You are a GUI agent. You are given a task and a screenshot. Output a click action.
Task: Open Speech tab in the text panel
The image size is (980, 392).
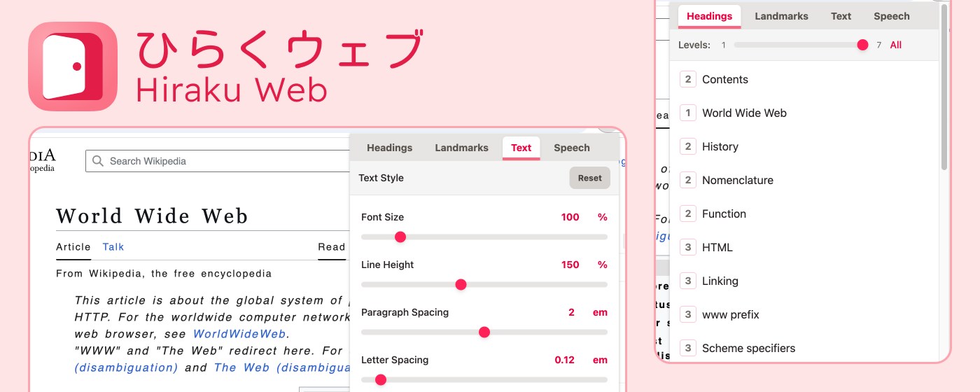(572, 148)
